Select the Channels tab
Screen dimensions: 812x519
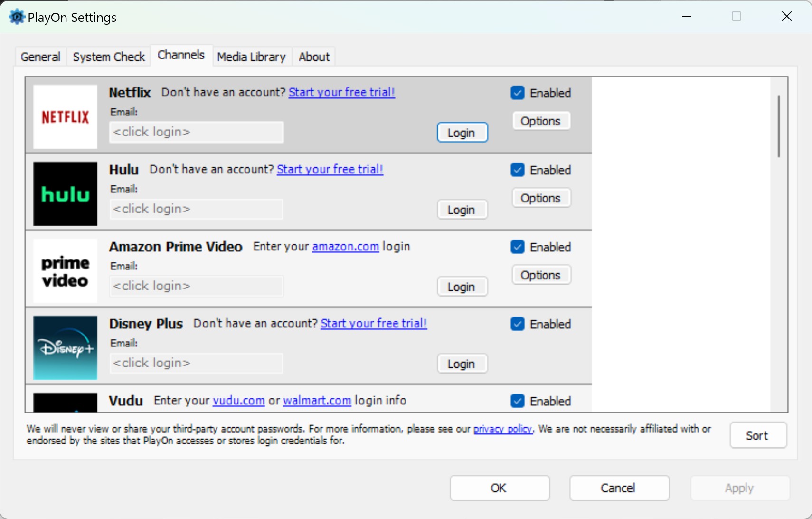coord(181,55)
